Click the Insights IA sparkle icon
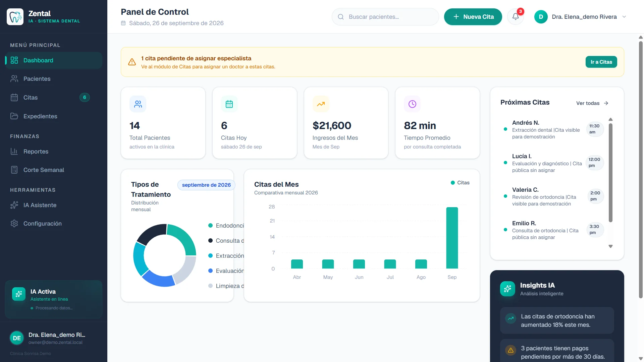644x362 pixels. [x=507, y=289]
